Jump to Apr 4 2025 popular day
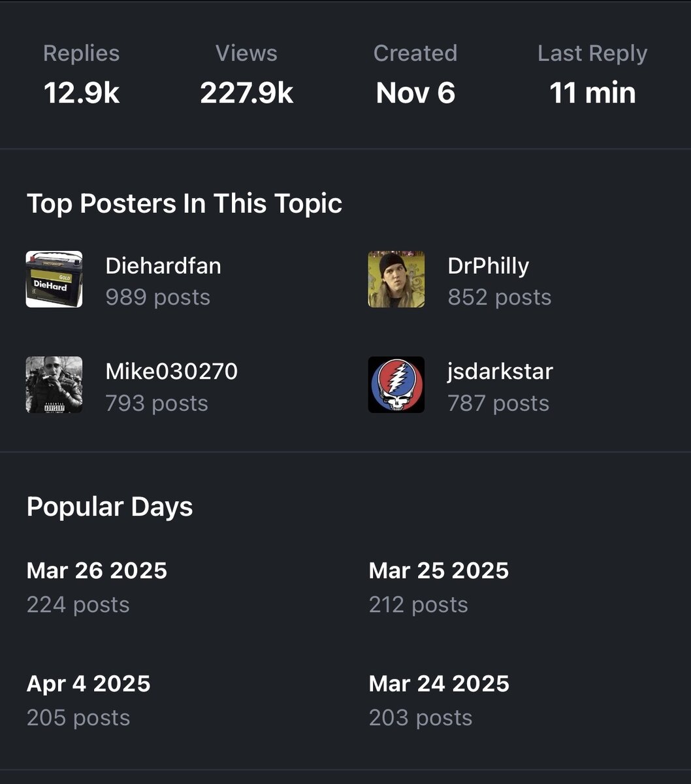This screenshot has width=691, height=784. click(89, 683)
